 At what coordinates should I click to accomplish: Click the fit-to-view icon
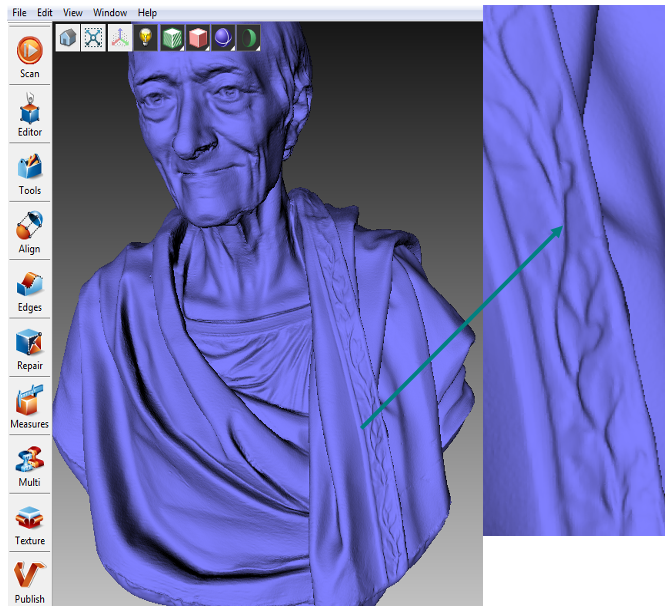[x=94, y=38]
